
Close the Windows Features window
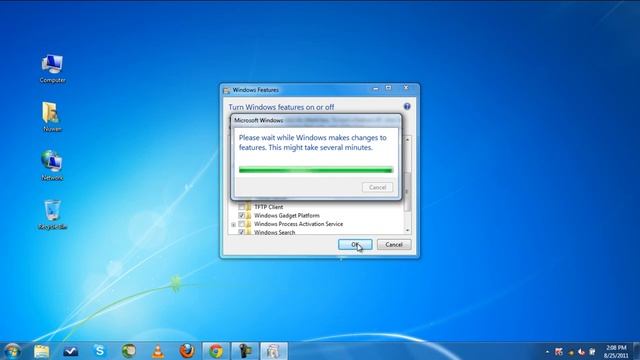point(406,88)
